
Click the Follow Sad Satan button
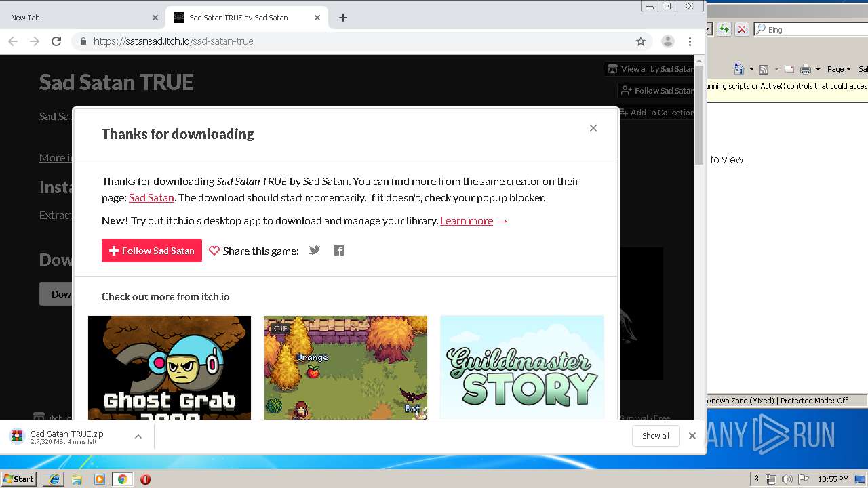(x=152, y=251)
